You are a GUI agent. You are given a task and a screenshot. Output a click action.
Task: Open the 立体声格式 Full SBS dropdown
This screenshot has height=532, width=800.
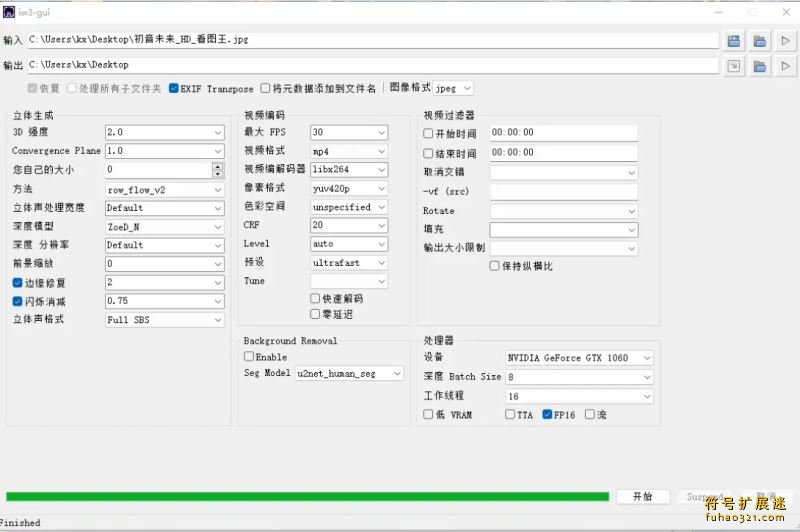164,320
